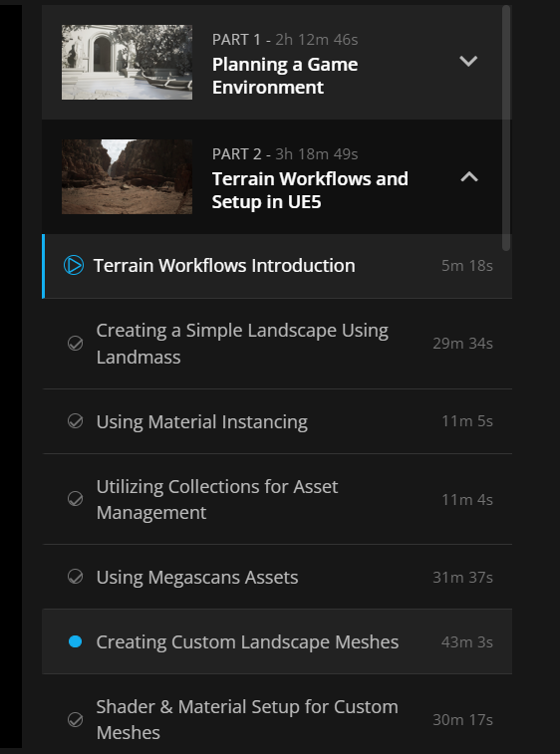Click the play icon beside Terrain Workflows Introduction
This screenshot has height=754, width=560.
pos(74,265)
